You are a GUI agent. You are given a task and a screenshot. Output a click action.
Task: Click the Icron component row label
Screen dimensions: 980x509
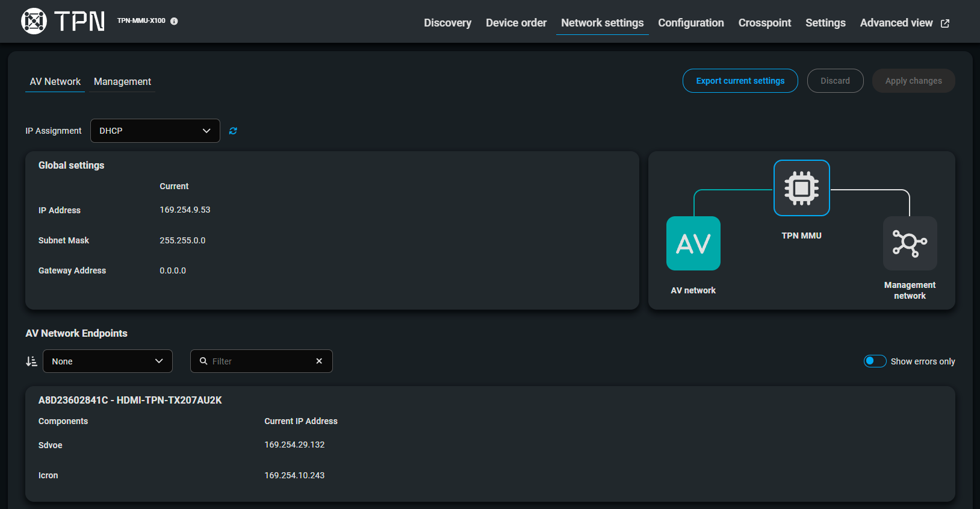pyautogui.click(x=48, y=475)
